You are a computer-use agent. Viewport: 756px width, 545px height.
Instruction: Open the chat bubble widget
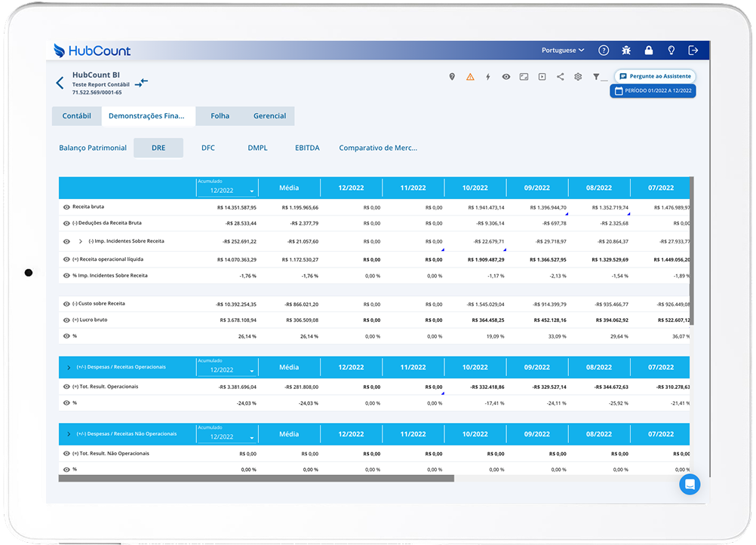click(x=690, y=484)
